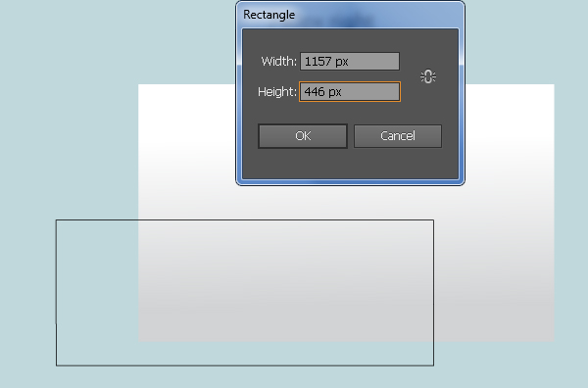588x388 pixels.
Task: Click the Height: label
Action: (277, 92)
